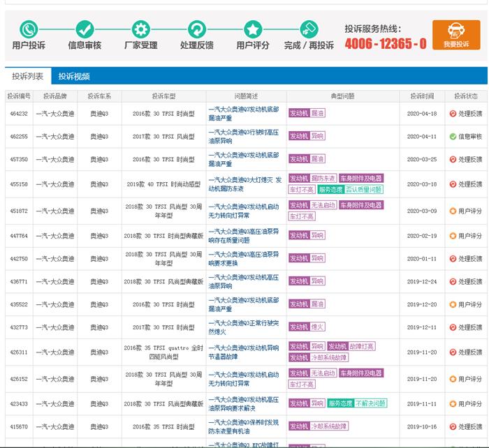Click 服务态度 不解决问题 tag in row 423433
Viewport: 489px width, 448px height.
click(x=357, y=403)
